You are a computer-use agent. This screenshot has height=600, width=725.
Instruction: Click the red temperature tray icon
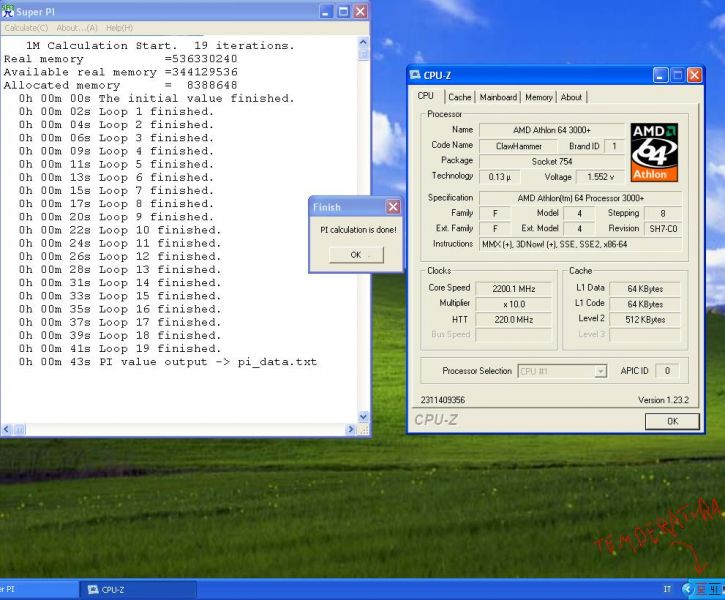pos(702,589)
